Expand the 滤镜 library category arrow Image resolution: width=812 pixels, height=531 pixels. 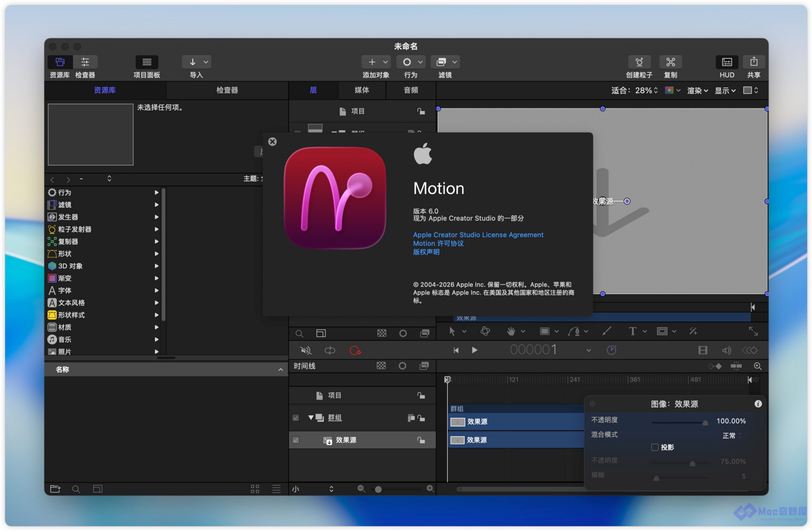click(157, 205)
